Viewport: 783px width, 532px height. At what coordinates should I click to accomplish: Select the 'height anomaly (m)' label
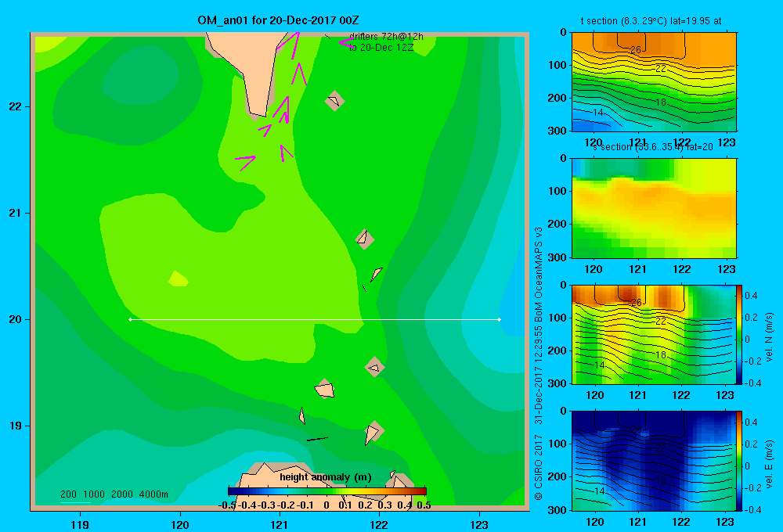pyautogui.click(x=326, y=477)
